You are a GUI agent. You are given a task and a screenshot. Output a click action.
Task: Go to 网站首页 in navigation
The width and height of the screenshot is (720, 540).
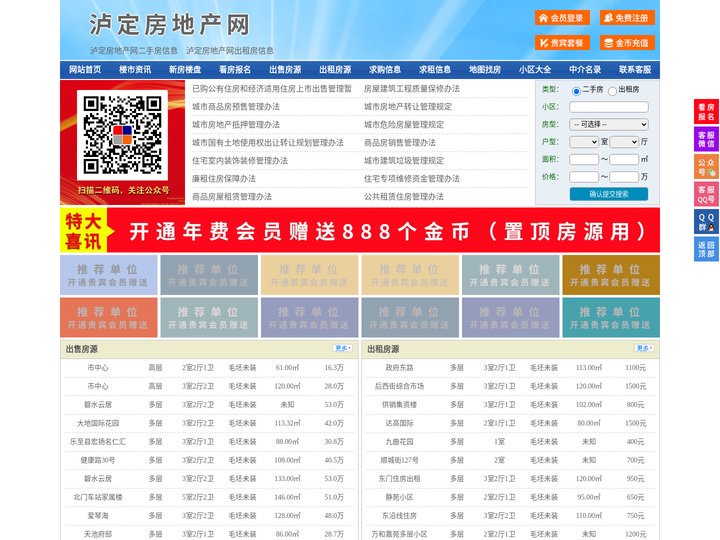[85, 70]
